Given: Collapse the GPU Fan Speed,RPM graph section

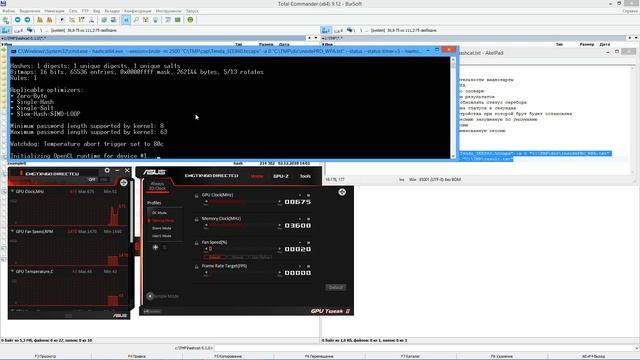Looking at the screenshot, I should pos(12,231).
